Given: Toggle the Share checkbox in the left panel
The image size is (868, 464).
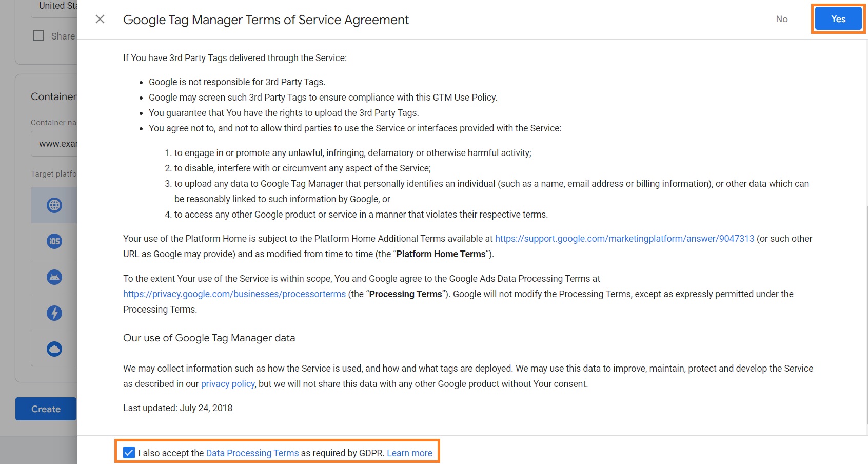Looking at the screenshot, I should [x=38, y=35].
